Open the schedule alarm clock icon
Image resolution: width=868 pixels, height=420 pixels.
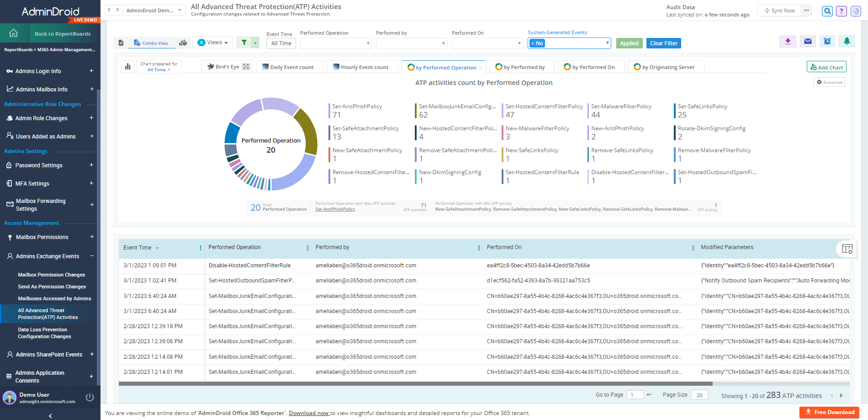click(x=827, y=42)
